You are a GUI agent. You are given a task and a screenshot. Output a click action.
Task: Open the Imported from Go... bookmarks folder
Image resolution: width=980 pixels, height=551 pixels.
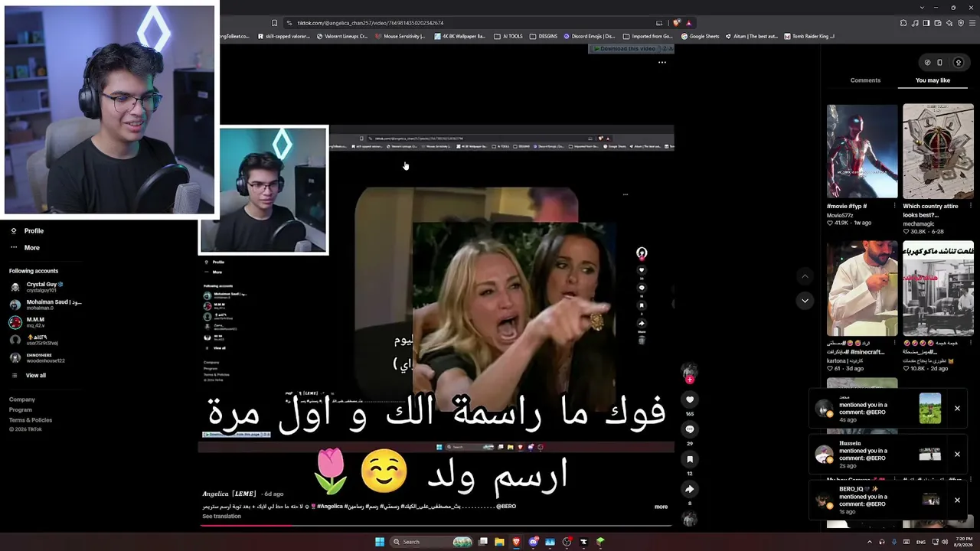(x=648, y=36)
